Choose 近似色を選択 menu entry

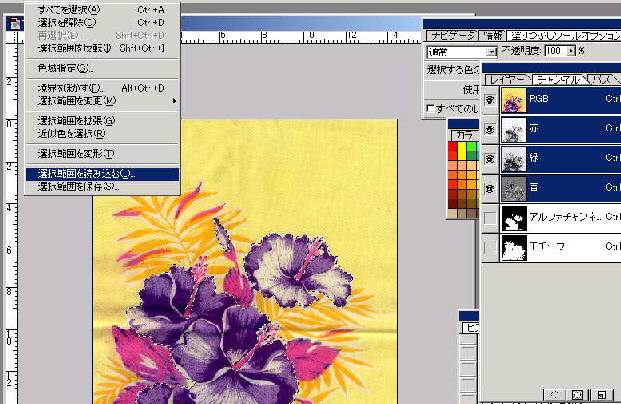[x=102, y=133]
